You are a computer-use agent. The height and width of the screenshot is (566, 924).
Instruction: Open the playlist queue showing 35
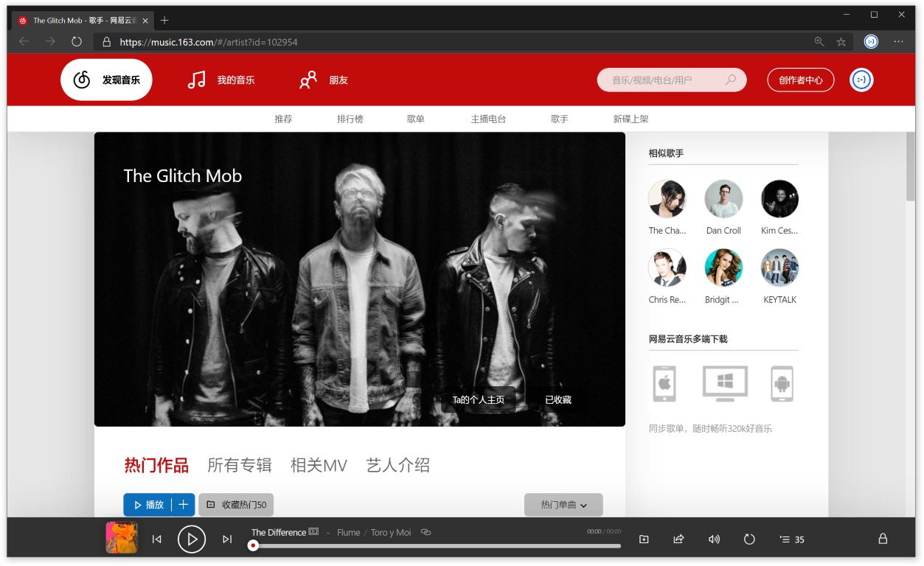[792, 539]
